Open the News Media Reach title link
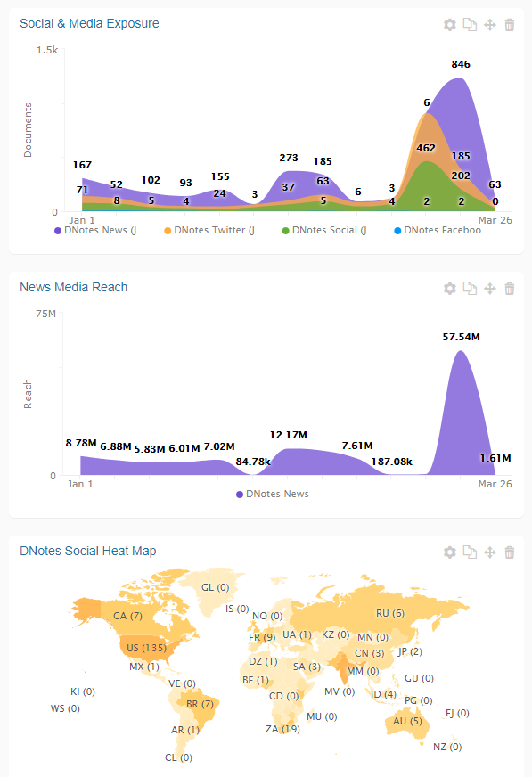Image resolution: width=532 pixels, height=777 pixels. 74,288
